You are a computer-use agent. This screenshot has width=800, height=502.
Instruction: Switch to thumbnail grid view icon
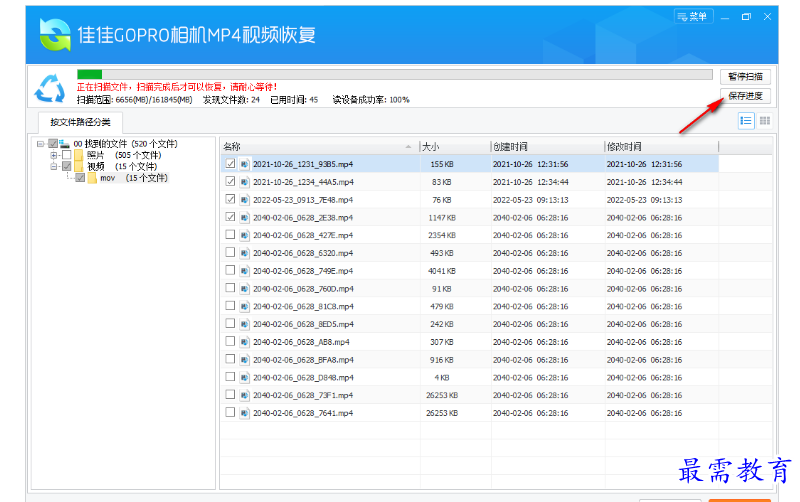(x=765, y=120)
